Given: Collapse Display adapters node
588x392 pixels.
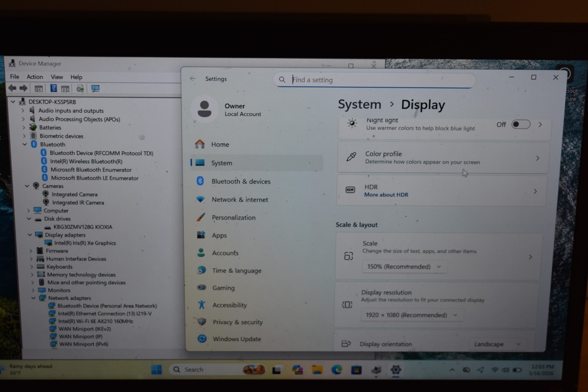Looking at the screenshot, I should (30, 235).
